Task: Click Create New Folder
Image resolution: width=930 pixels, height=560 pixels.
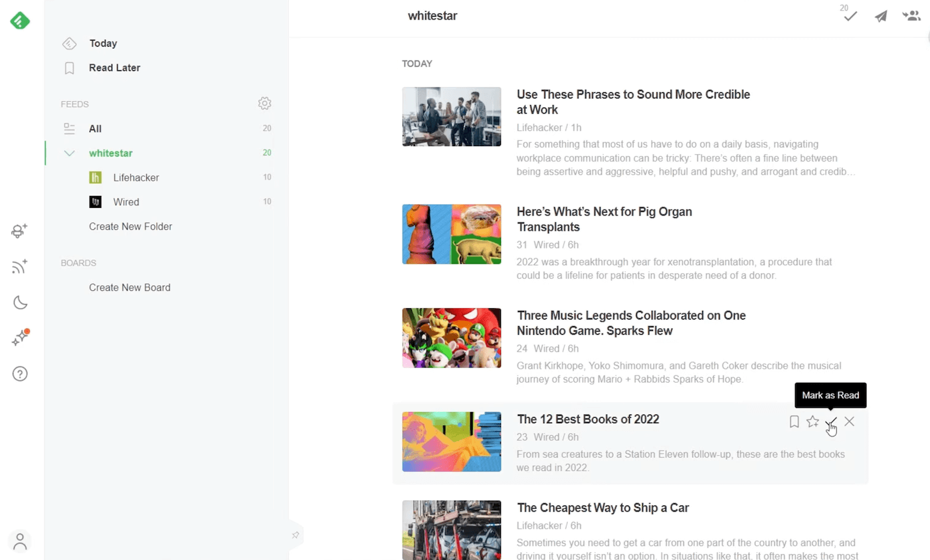Action: click(130, 227)
